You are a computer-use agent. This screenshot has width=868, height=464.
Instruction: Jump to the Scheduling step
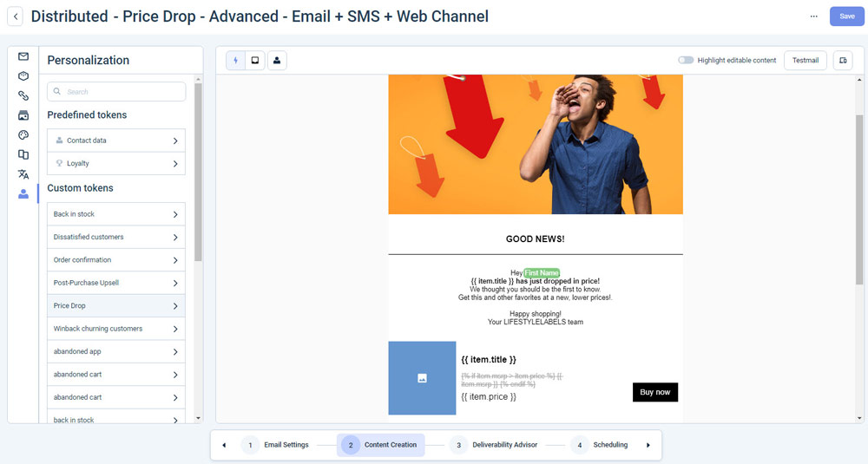coord(601,445)
